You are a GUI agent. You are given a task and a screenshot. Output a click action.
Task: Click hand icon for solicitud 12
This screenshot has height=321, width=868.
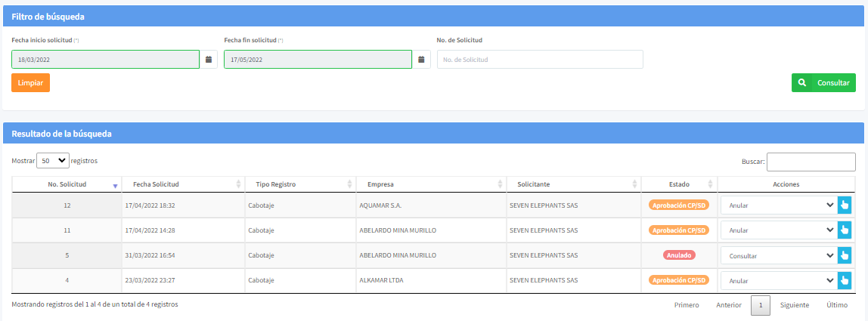[845, 205]
